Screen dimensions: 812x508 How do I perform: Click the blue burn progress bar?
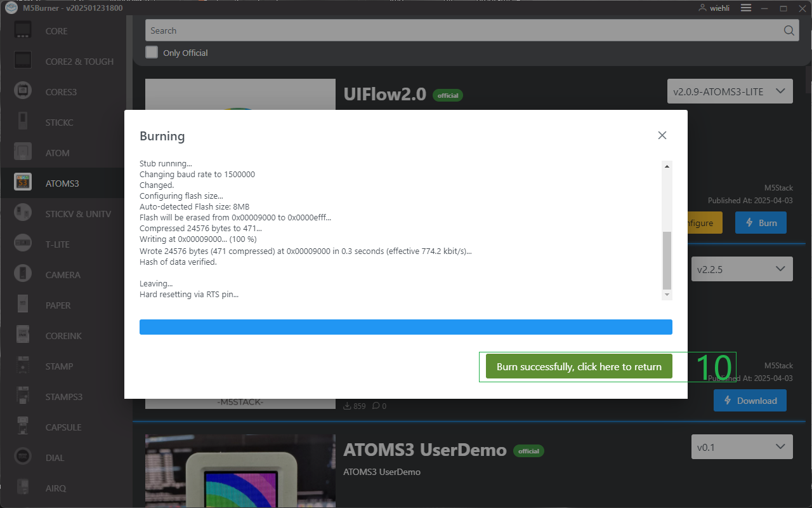tap(405, 327)
